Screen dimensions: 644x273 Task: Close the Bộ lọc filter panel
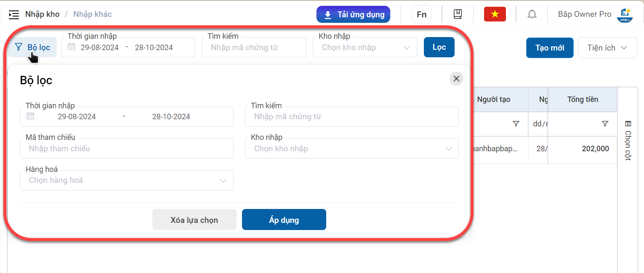[x=456, y=79]
